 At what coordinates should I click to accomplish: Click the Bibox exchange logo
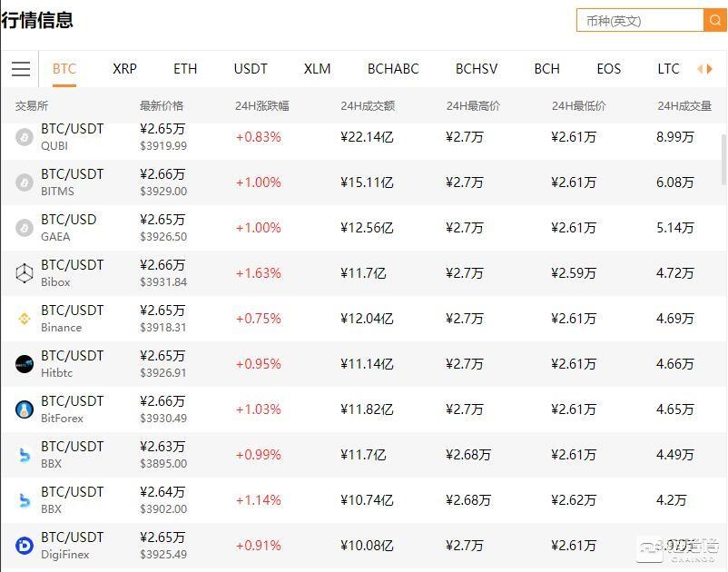coord(25,273)
